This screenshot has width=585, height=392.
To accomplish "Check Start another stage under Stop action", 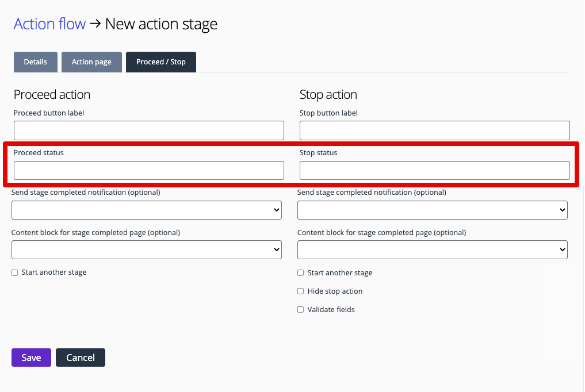I will pyautogui.click(x=300, y=272).
